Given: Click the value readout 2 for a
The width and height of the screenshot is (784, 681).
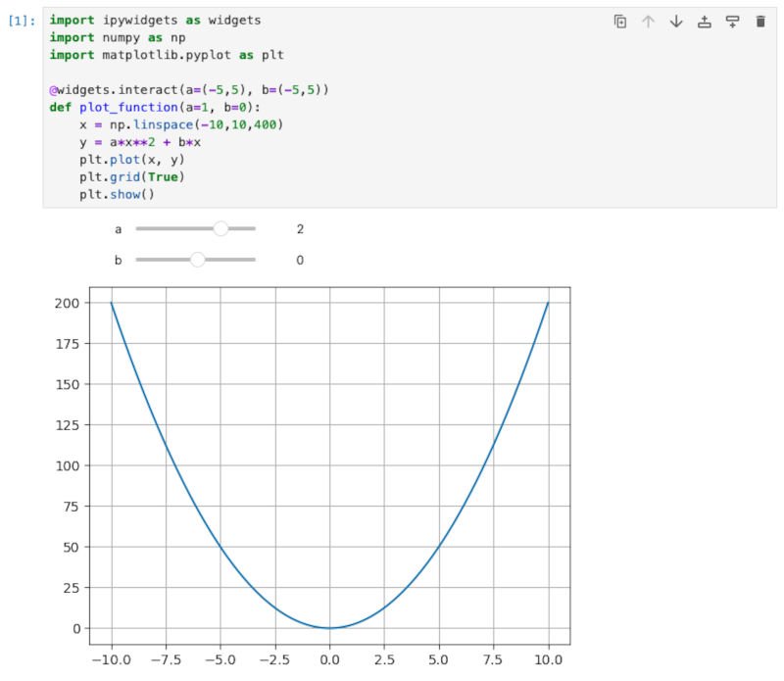Looking at the screenshot, I should [300, 229].
